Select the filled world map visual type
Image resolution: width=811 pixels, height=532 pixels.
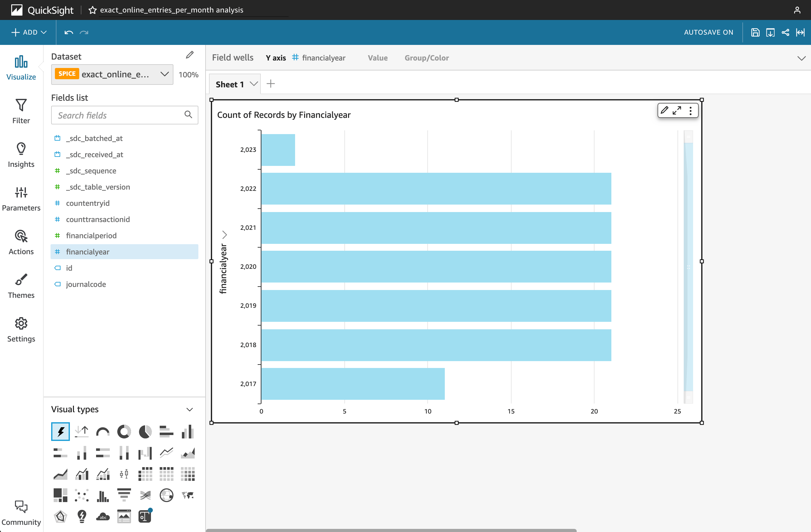(x=188, y=495)
